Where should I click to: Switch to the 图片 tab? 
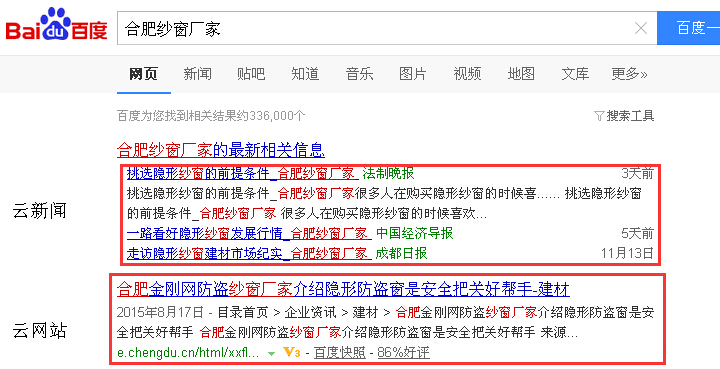click(413, 73)
